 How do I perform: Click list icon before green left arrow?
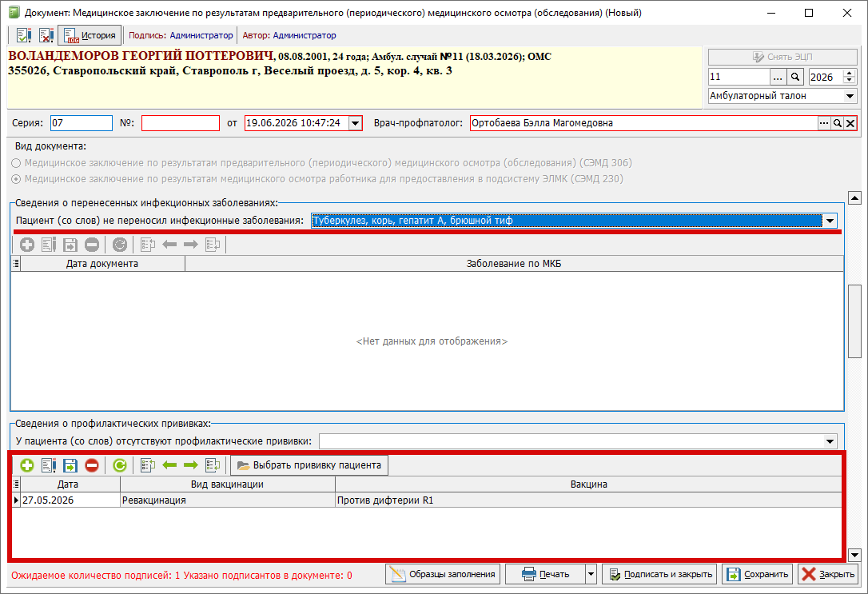point(148,465)
